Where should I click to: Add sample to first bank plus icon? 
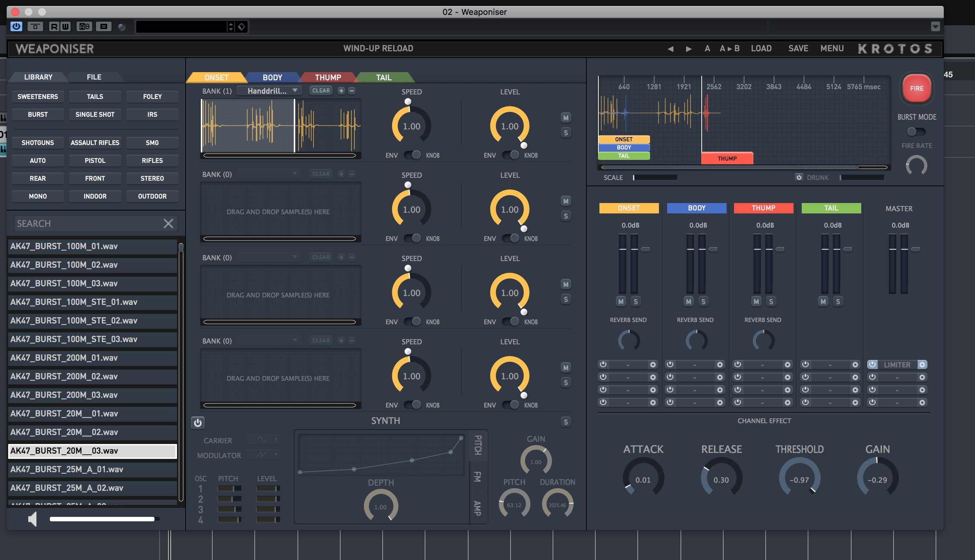pyautogui.click(x=341, y=91)
